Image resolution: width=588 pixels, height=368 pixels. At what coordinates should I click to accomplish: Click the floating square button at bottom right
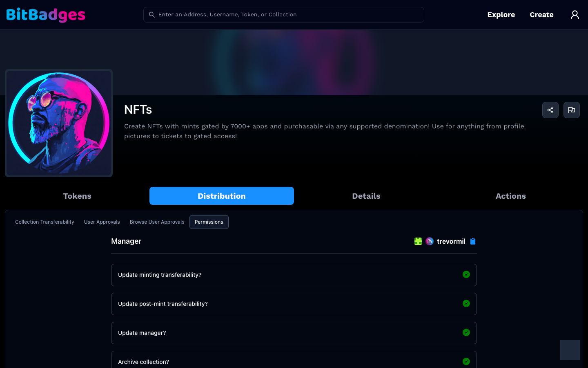click(570, 350)
